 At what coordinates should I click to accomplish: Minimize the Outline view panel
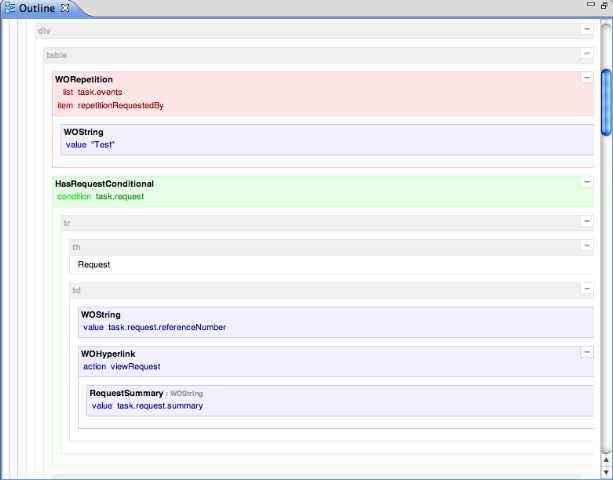[x=585, y=8]
